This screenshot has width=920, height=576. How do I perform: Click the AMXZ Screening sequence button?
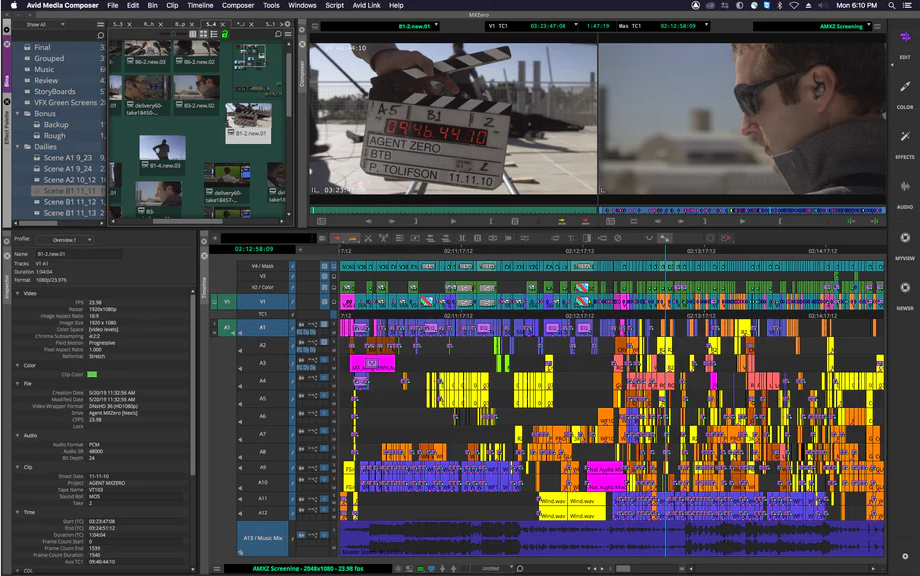coord(842,26)
